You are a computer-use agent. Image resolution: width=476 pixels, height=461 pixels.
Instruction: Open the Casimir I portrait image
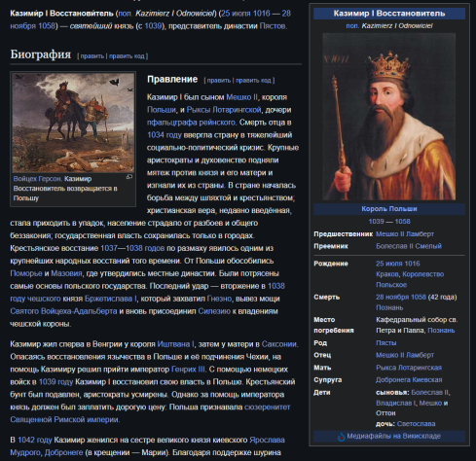(389, 117)
